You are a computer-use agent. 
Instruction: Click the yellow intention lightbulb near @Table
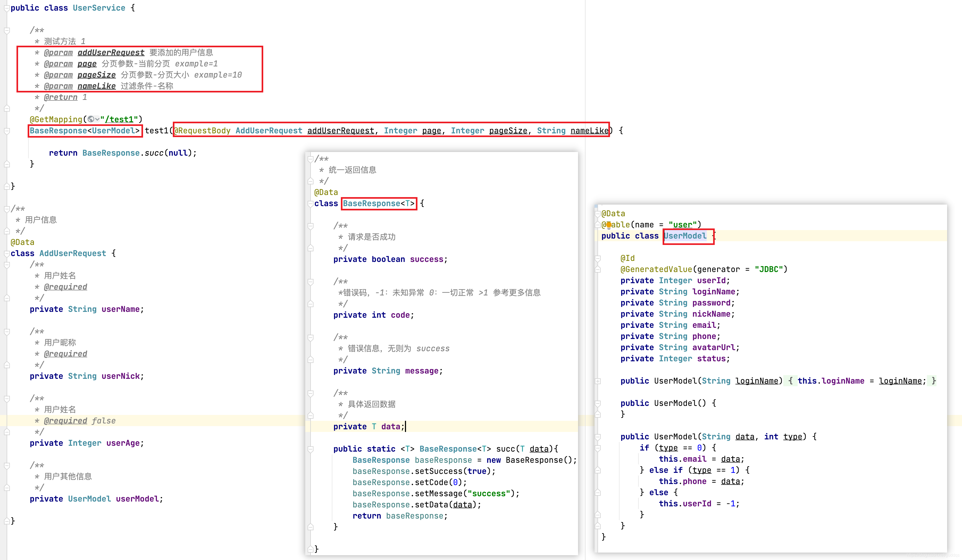pos(609,225)
